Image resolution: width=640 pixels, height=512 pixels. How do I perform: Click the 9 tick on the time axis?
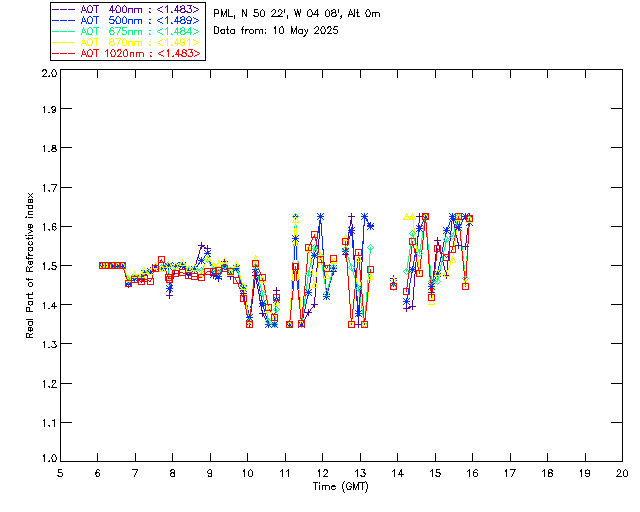210,472
